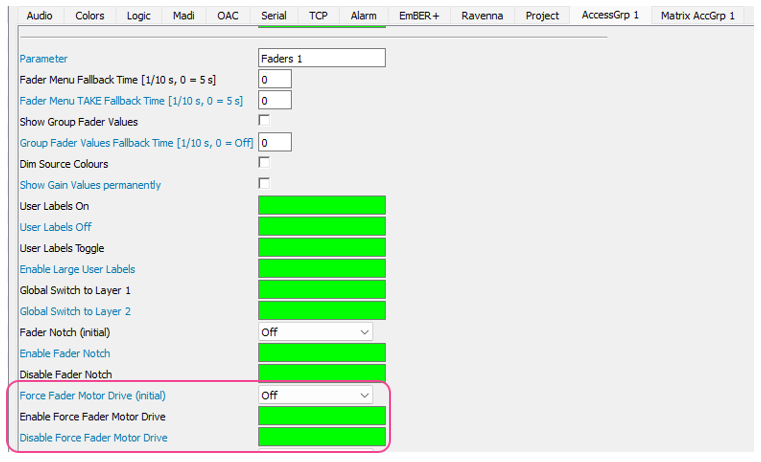This screenshot has width=761, height=462.
Task: Expand Force Fader Motor Drive (initial) dropdown
Action: click(315, 395)
